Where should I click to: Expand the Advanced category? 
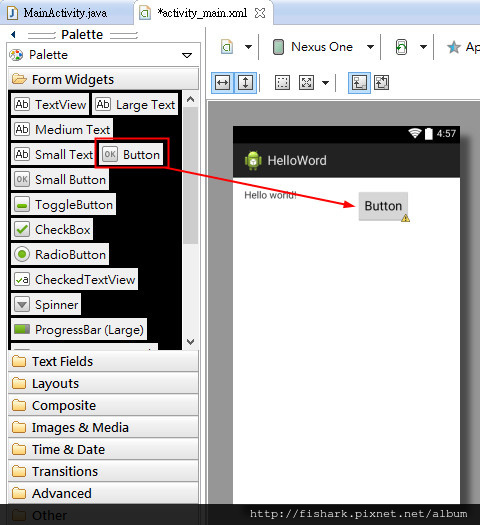pos(103,494)
